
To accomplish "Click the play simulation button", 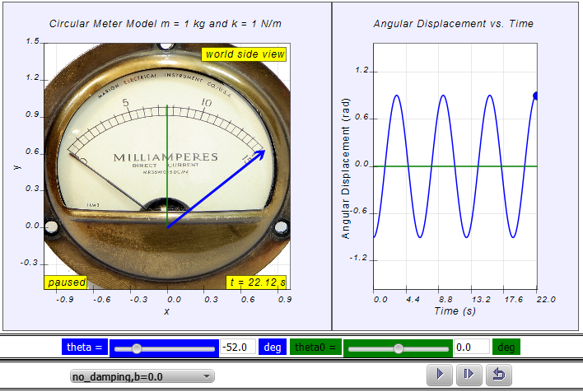I will [x=440, y=374].
